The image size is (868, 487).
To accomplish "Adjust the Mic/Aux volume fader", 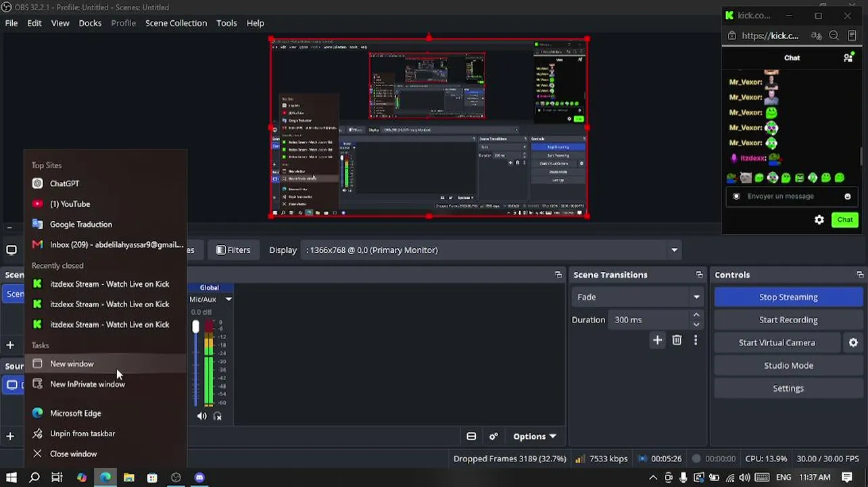I will (x=195, y=327).
